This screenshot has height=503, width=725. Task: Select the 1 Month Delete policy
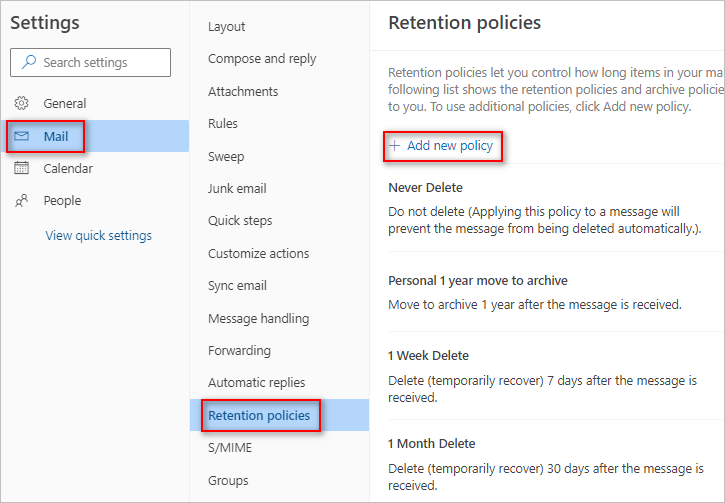coord(431,443)
